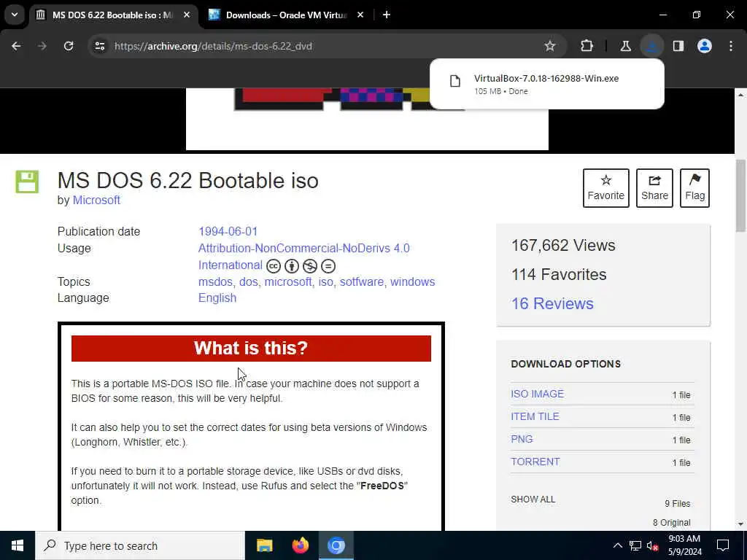The height and width of the screenshot is (560, 747).
Task: Click the What is this? red heading
Action: coord(251,348)
